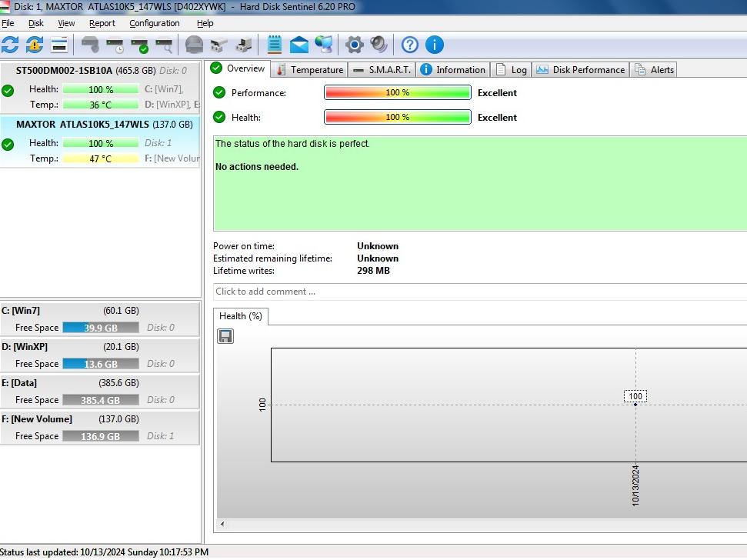
Task: Open the Configuration menu
Action: (x=155, y=23)
